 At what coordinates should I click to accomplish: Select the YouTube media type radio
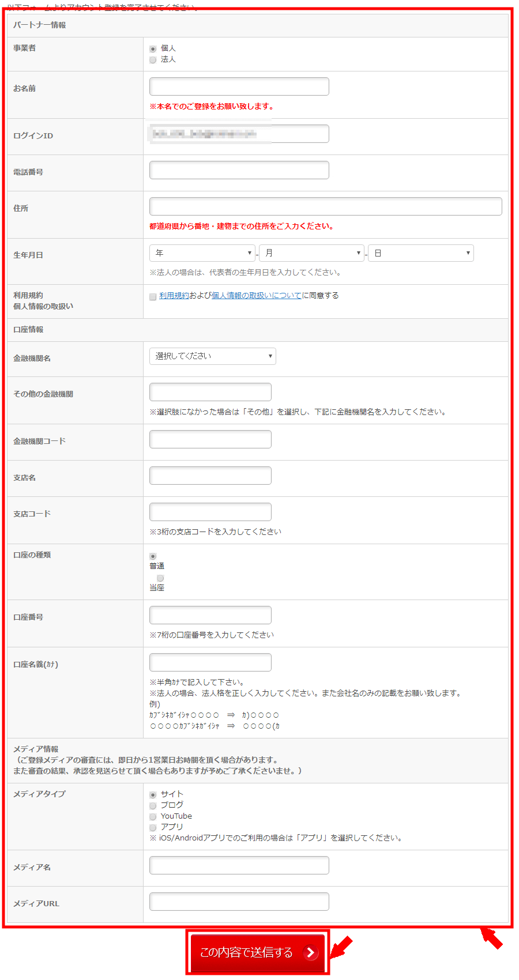(153, 817)
